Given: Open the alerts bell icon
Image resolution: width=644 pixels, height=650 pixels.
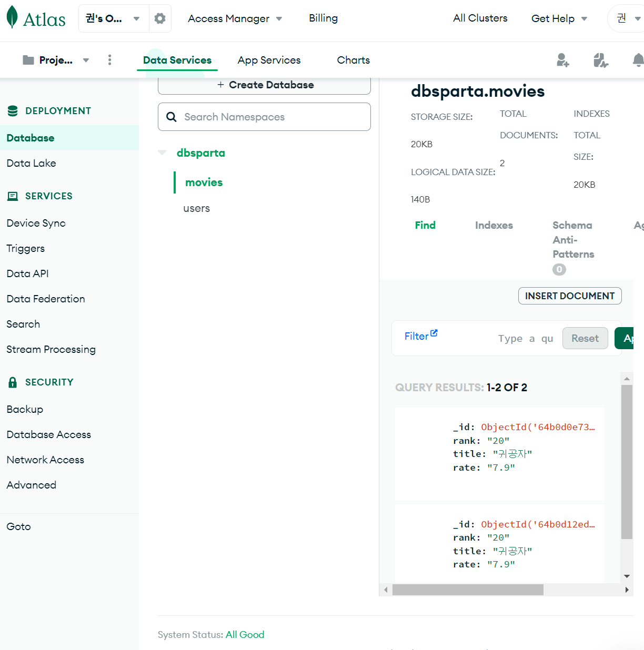Looking at the screenshot, I should click(x=638, y=60).
